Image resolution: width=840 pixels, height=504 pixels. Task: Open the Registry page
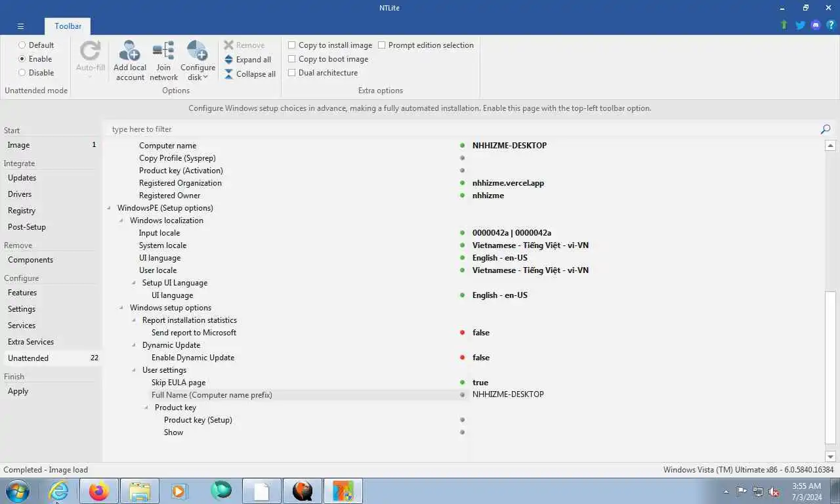click(x=51, y=211)
